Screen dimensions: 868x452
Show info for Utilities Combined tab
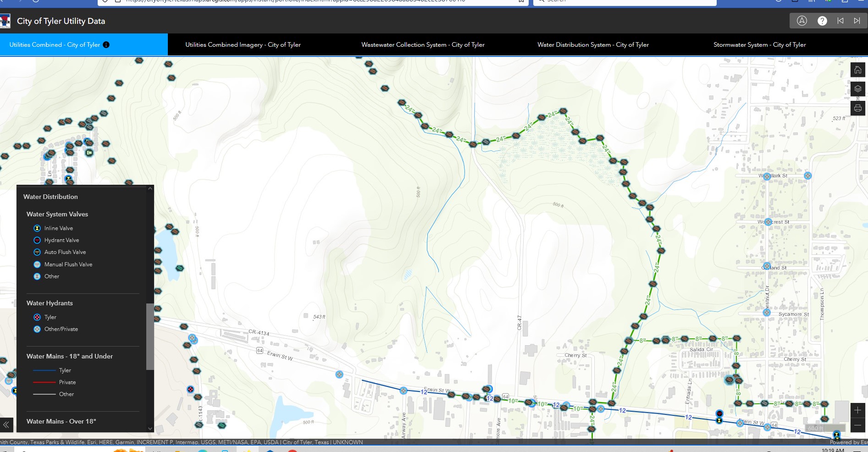tap(106, 45)
